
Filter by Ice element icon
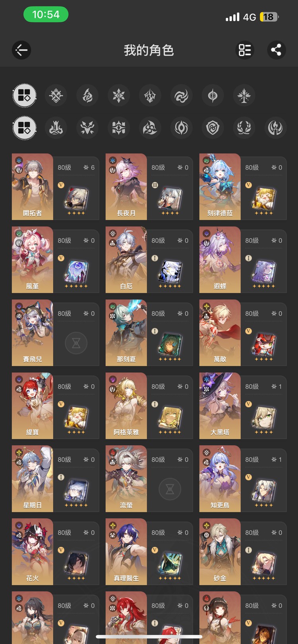point(119,96)
